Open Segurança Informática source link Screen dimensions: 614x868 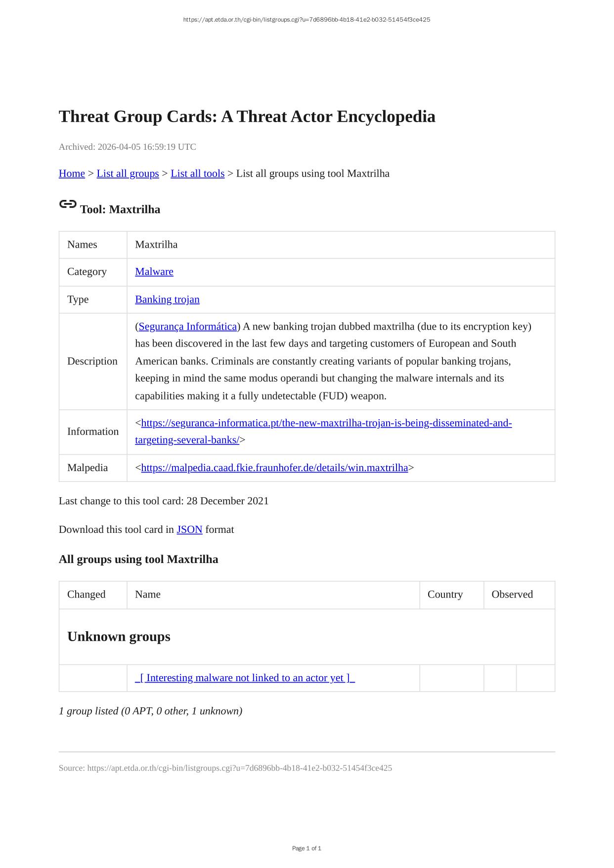tap(188, 327)
